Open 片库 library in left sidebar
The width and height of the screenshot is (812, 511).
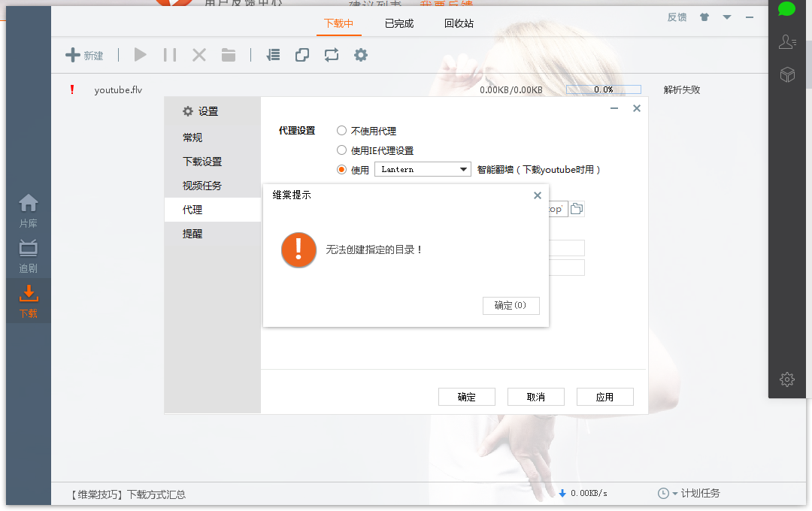point(29,210)
